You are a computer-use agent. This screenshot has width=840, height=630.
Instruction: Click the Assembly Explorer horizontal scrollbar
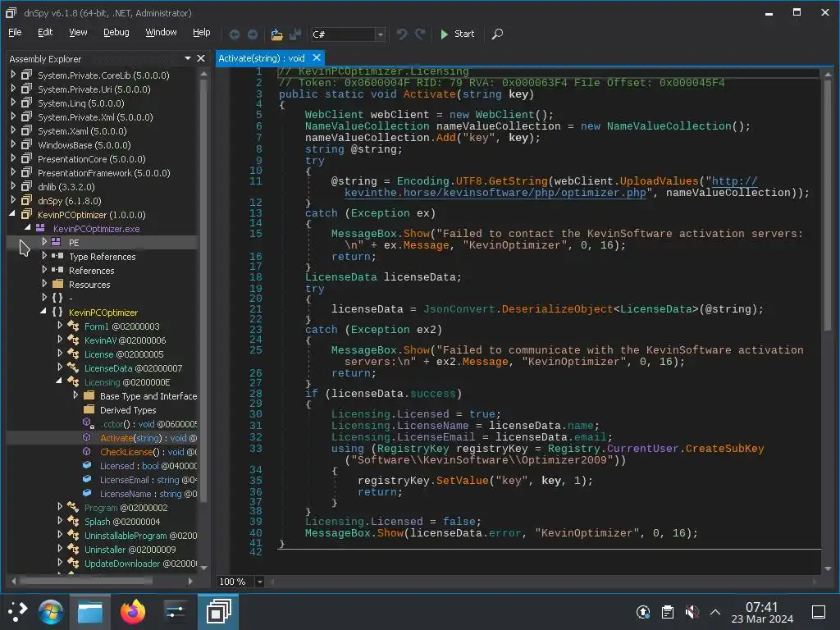point(85,580)
